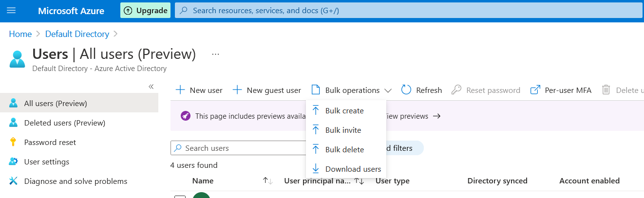Open the hamburger portal menu
This screenshot has height=198, width=644.
(x=12, y=11)
